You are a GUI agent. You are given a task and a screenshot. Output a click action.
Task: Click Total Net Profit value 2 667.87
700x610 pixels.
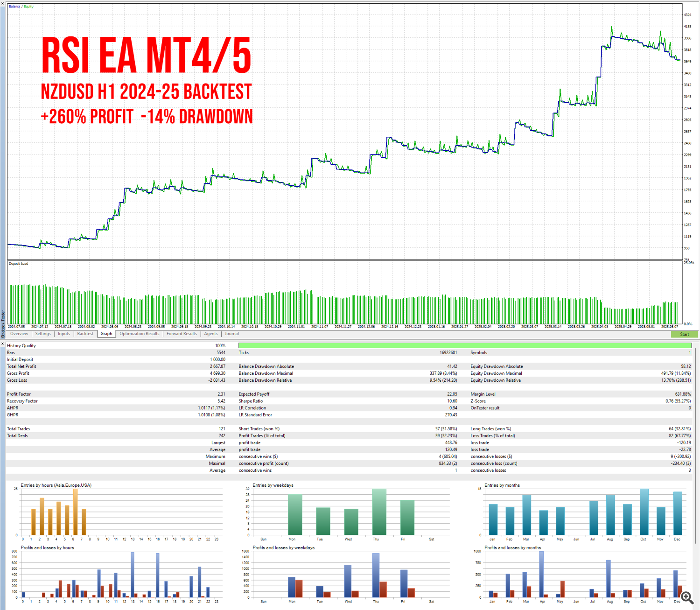point(217,366)
